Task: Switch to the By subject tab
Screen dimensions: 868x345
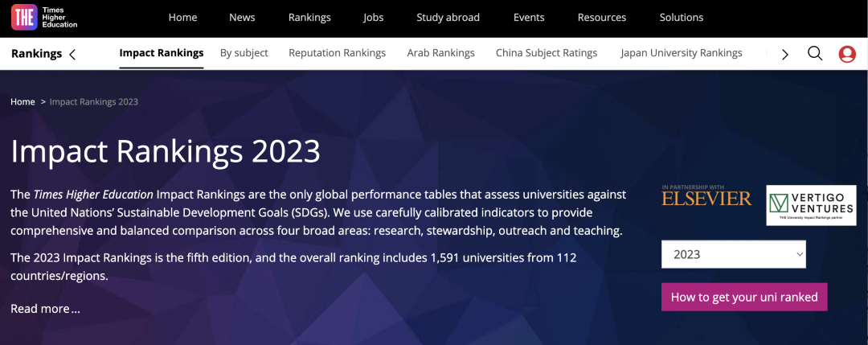Action: (x=244, y=53)
